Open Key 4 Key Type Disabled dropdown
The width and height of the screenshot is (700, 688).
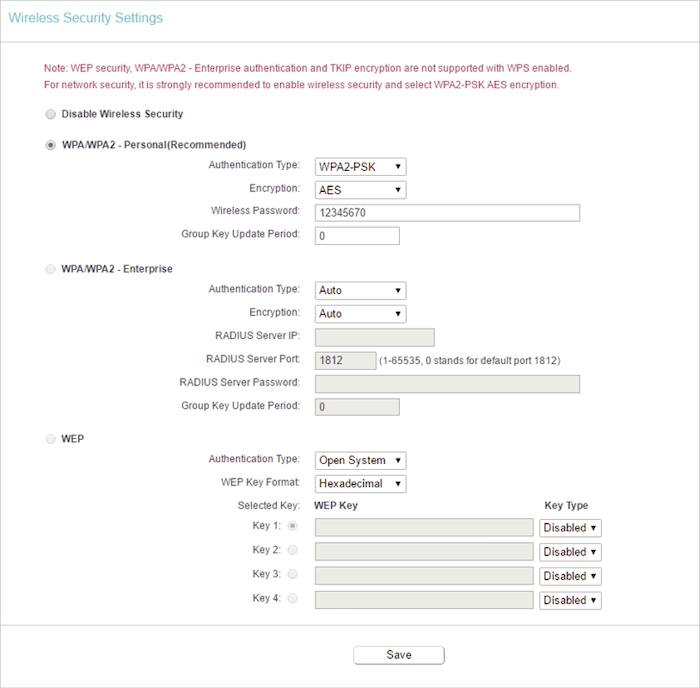570,600
